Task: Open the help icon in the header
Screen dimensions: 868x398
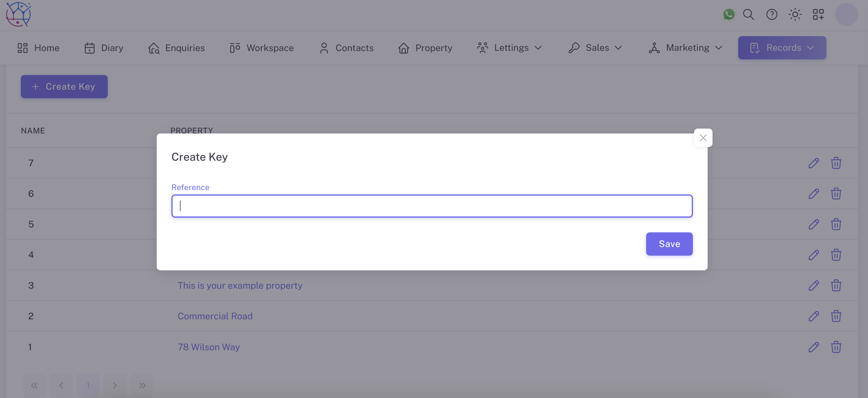Action: tap(772, 14)
